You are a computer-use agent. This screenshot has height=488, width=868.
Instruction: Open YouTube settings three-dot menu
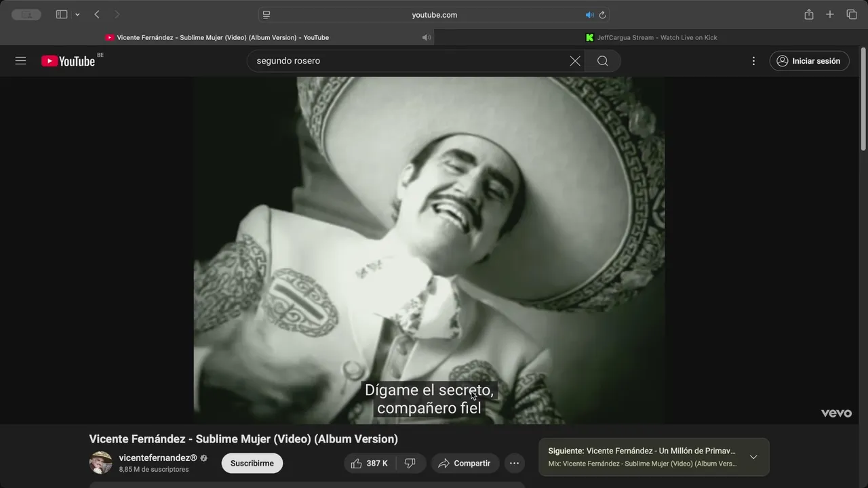point(753,61)
